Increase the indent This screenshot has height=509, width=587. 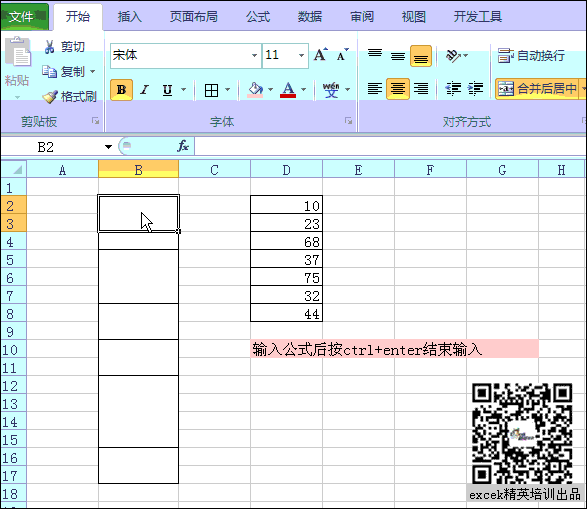tap(476, 89)
